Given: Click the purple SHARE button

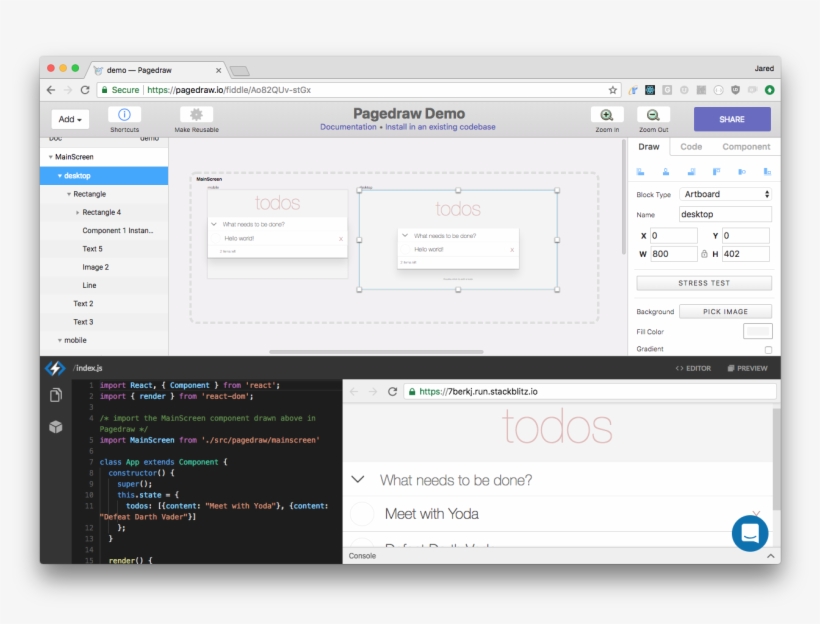Looking at the screenshot, I should point(732,119).
